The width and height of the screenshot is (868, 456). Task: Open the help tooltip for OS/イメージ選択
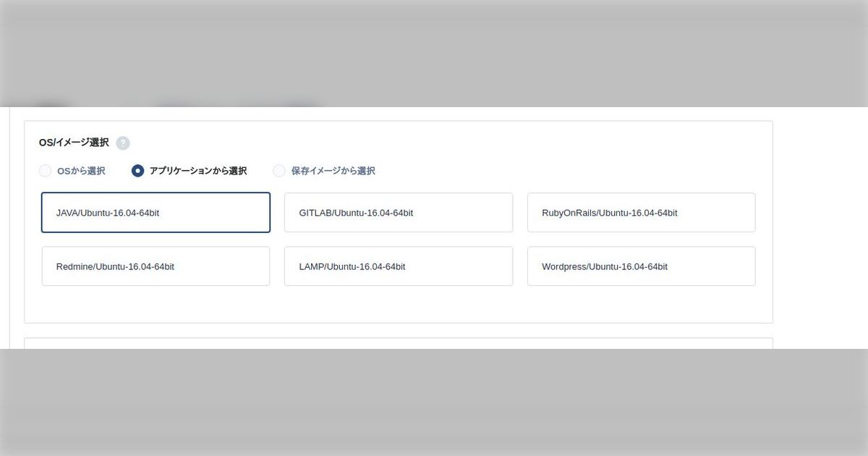(123, 143)
